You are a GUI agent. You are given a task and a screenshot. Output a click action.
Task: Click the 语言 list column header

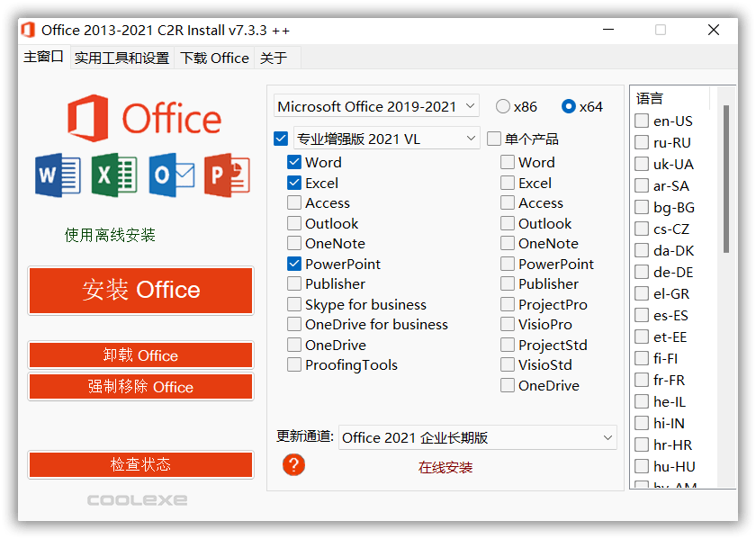tap(670, 98)
